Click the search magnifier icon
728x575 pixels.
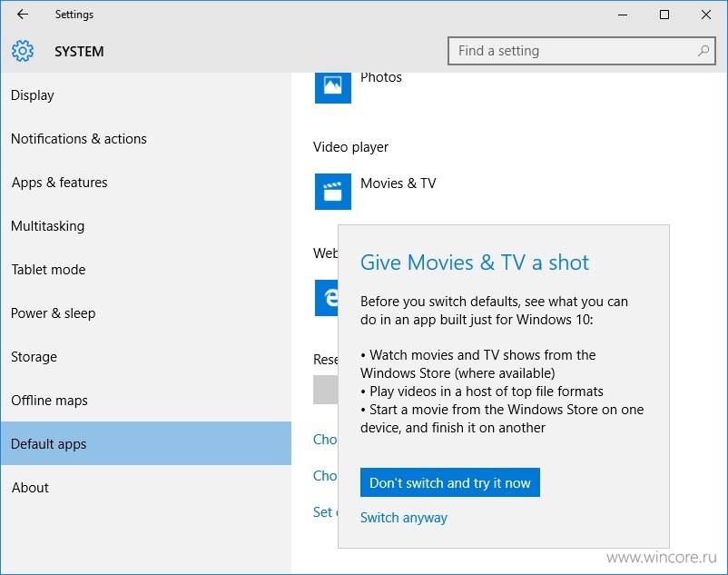click(703, 51)
